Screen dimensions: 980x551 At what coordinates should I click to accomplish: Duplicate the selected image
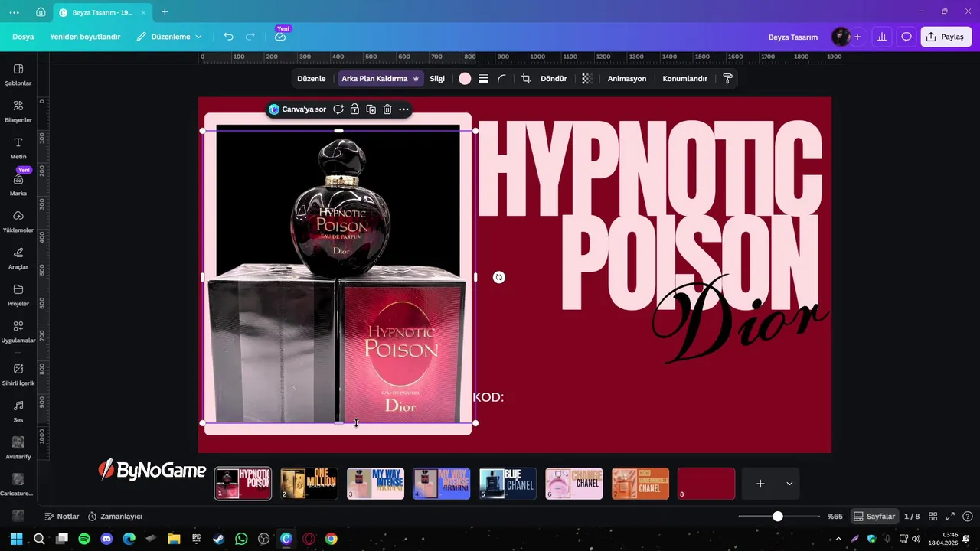coord(371,109)
